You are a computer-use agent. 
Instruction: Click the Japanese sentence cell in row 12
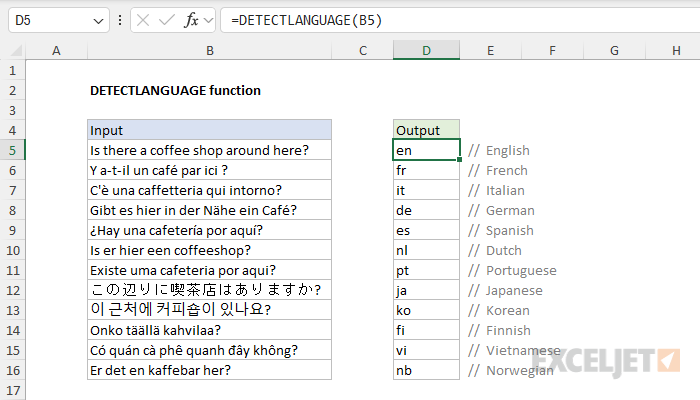209,290
